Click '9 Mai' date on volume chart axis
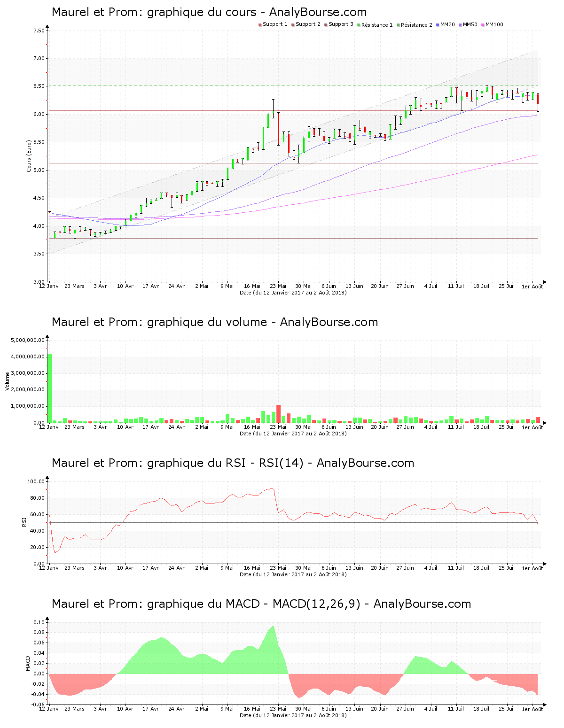 pos(227,427)
